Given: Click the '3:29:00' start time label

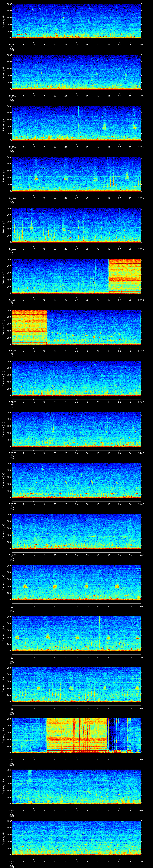Looking at the screenshot, I should (12, 810).
